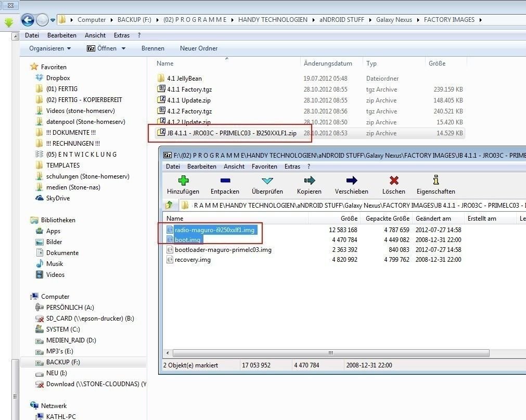Click the 7-Zip horizontal scrollbar thumb

pyautogui.click(x=331, y=353)
